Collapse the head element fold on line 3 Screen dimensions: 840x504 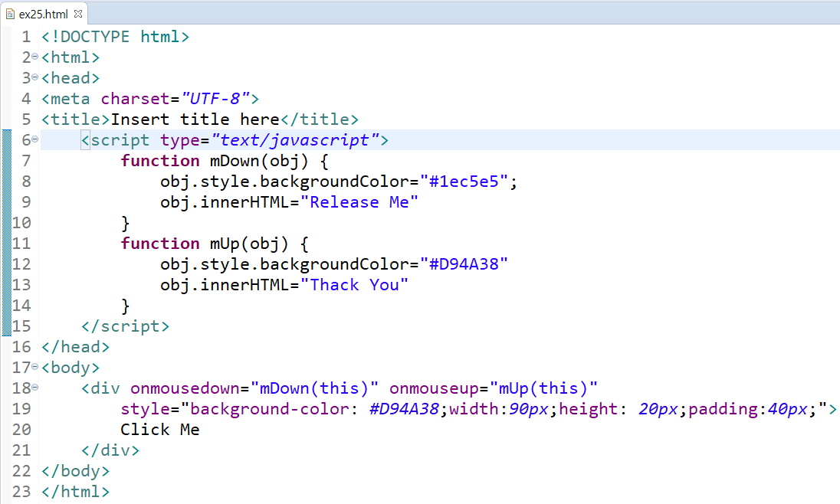34,77
